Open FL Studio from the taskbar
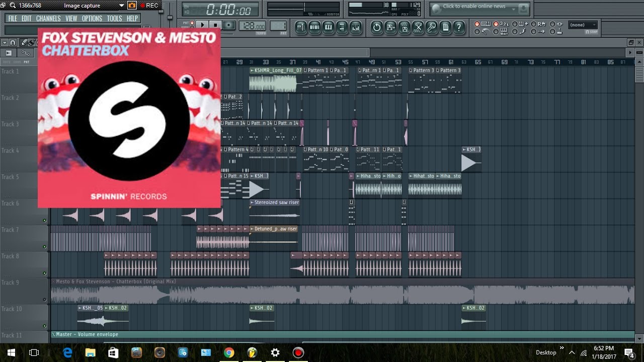The image size is (644, 362). tap(252, 352)
